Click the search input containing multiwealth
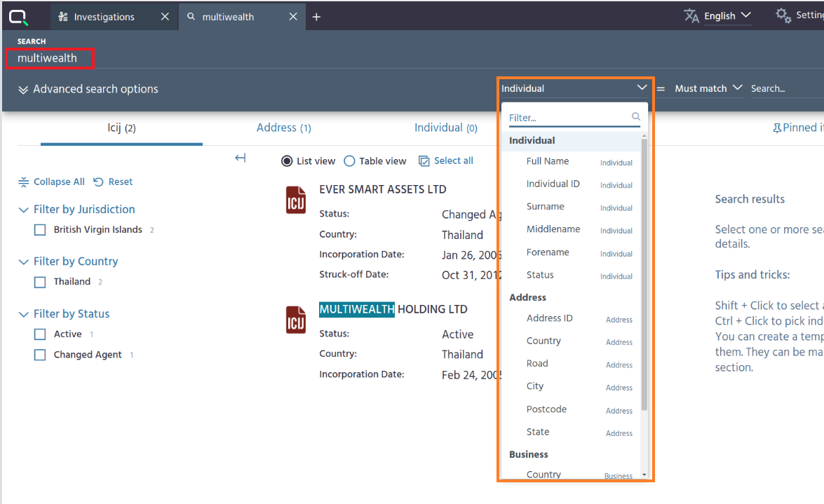The height and width of the screenshot is (504, 824). 49,59
